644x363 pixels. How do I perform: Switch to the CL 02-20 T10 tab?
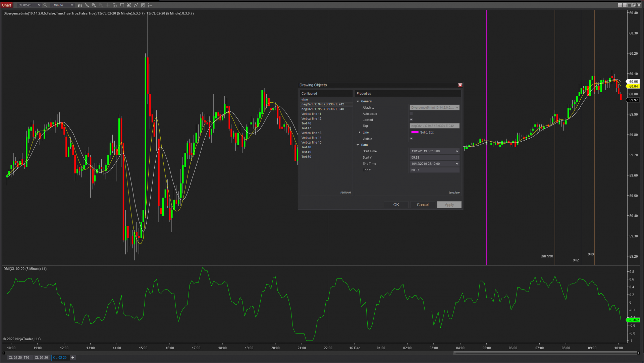[19, 358]
